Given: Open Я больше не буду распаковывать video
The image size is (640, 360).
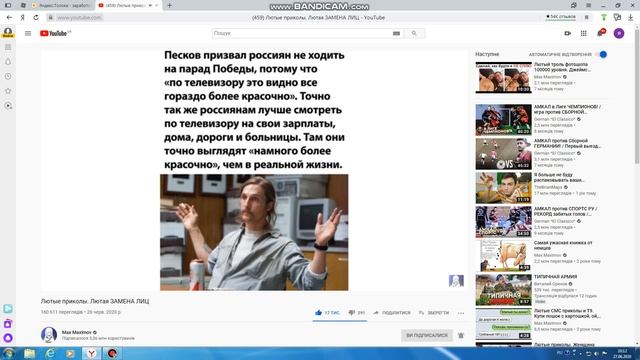Looking at the screenshot, I should coord(504,188).
